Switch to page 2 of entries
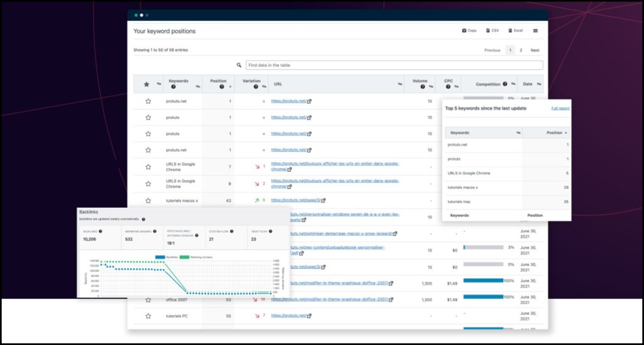The image size is (644, 345). [x=521, y=50]
